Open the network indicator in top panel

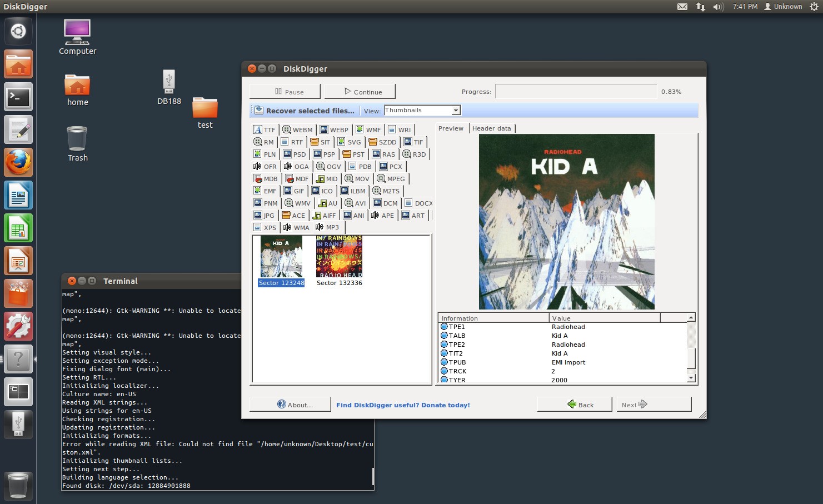(700, 7)
